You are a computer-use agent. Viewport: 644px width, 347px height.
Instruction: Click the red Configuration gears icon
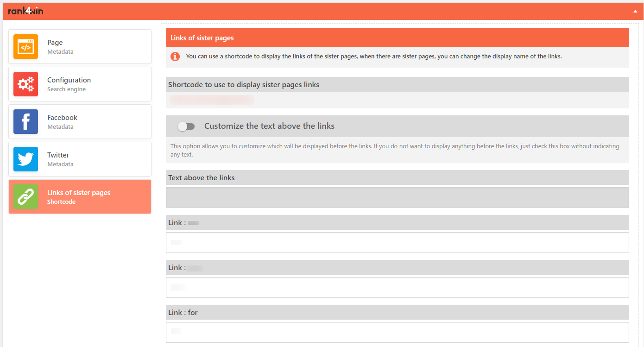pos(25,84)
